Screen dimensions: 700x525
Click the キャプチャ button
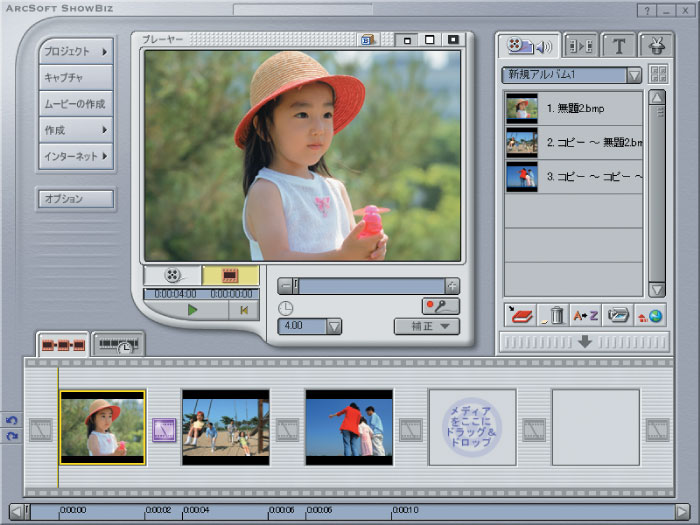pyautogui.click(x=75, y=77)
